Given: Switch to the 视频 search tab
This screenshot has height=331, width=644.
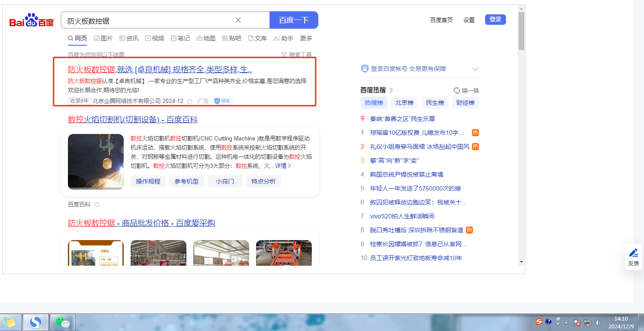Looking at the screenshot, I should click(x=155, y=38).
